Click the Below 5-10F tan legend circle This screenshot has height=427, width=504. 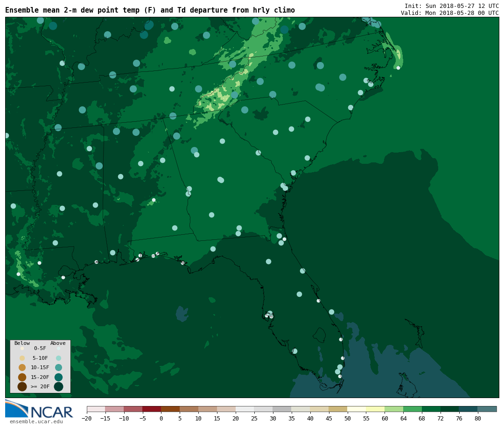click(x=22, y=358)
